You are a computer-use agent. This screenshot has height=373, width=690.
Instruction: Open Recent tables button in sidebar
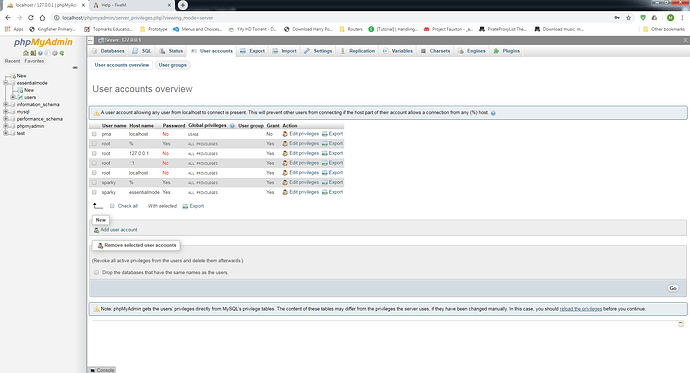click(x=12, y=61)
